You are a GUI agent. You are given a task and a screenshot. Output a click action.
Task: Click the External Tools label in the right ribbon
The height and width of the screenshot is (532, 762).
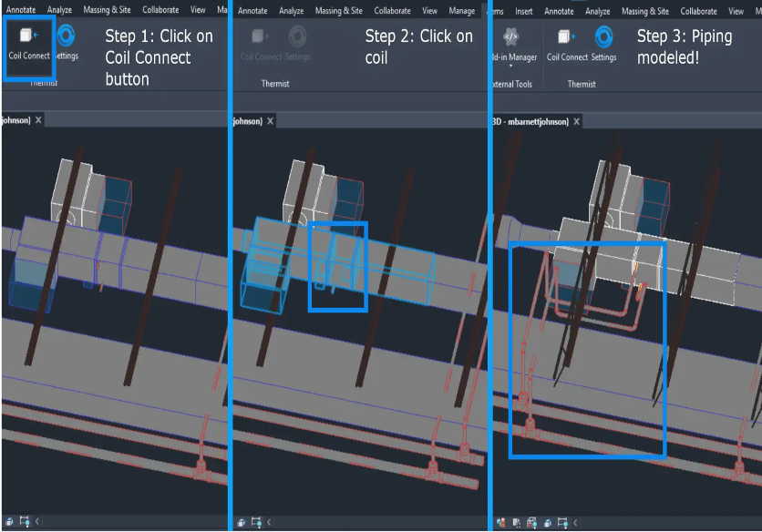(x=512, y=84)
